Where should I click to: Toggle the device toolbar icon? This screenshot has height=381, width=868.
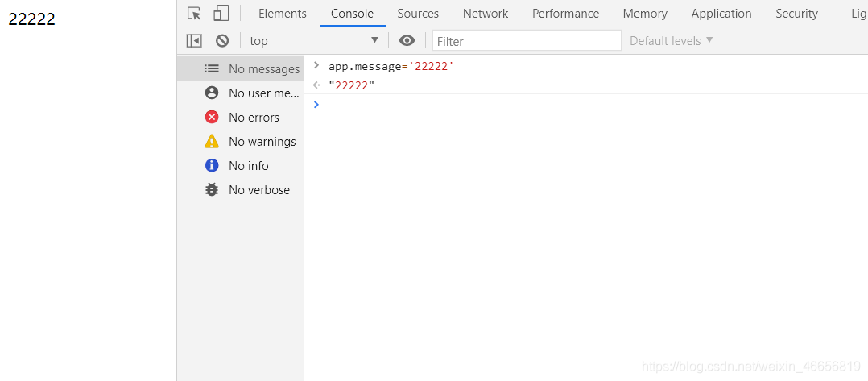click(x=221, y=13)
